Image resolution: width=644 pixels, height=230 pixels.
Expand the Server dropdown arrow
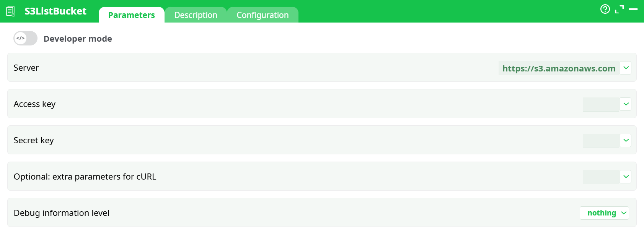[626, 68]
